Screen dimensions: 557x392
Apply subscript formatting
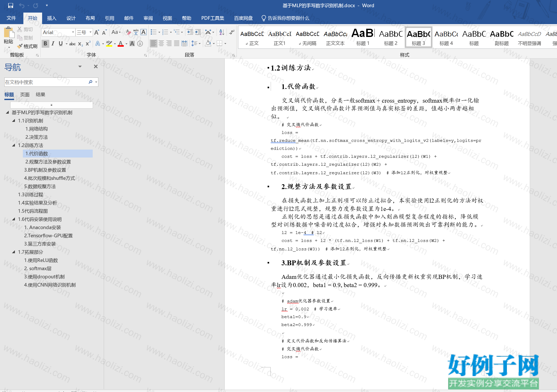[80, 44]
